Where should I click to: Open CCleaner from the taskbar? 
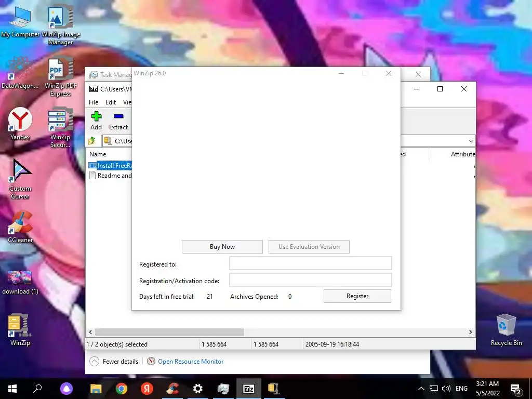[172, 389]
